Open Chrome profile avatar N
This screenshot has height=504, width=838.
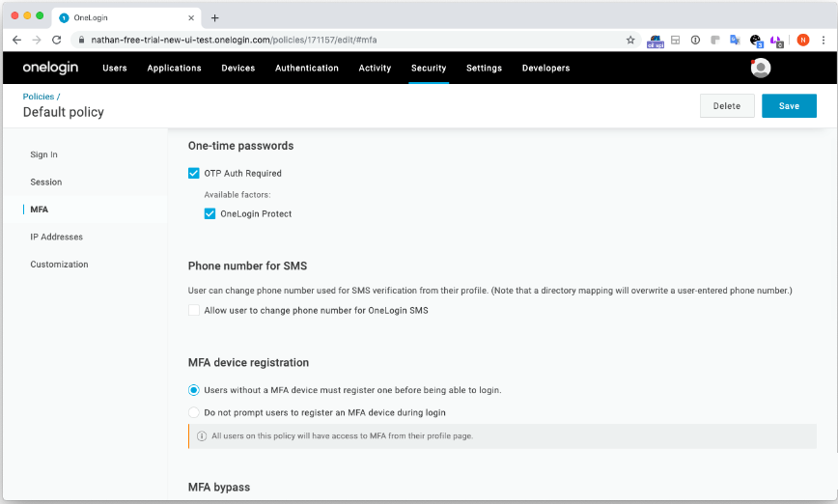[x=802, y=41]
